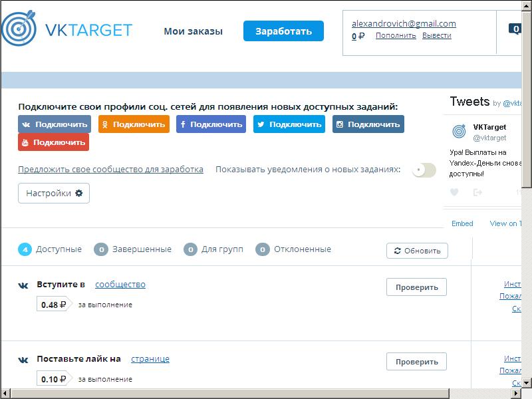Click the VKTarget target logo icon
Screen dimensions: 532x399
pos(19,28)
